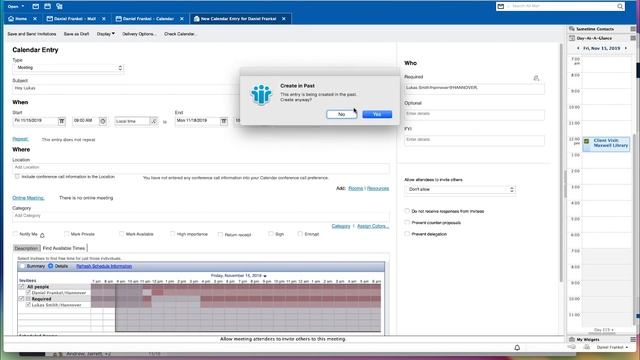The image size is (640, 360).
Task: Open the Display menu
Action: (x=105, y=34)
